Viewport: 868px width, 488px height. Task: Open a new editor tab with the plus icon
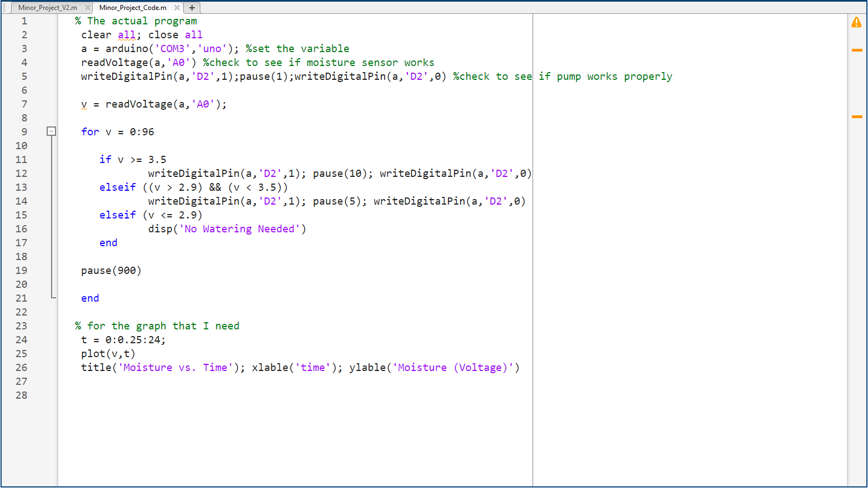(191, 8)
